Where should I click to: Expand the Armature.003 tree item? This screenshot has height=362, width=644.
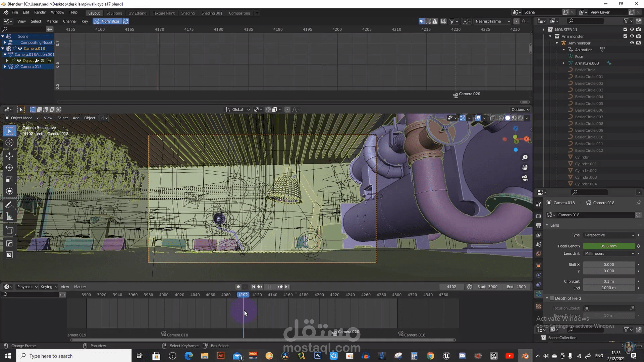564,63
